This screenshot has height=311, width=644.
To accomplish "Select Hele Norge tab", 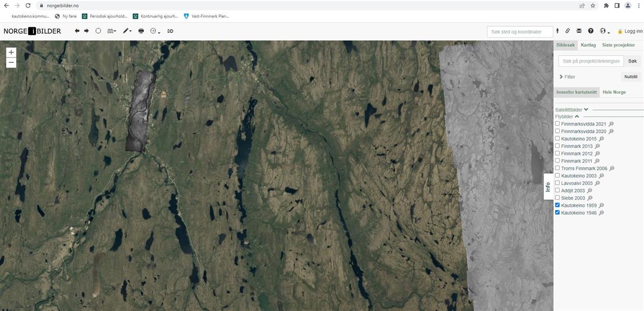I will [x=614, y=92].
